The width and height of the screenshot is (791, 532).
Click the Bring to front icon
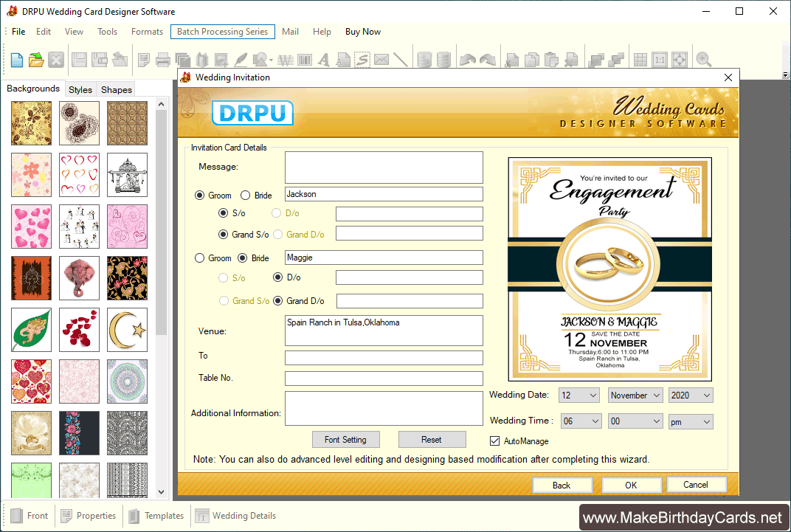596,60
